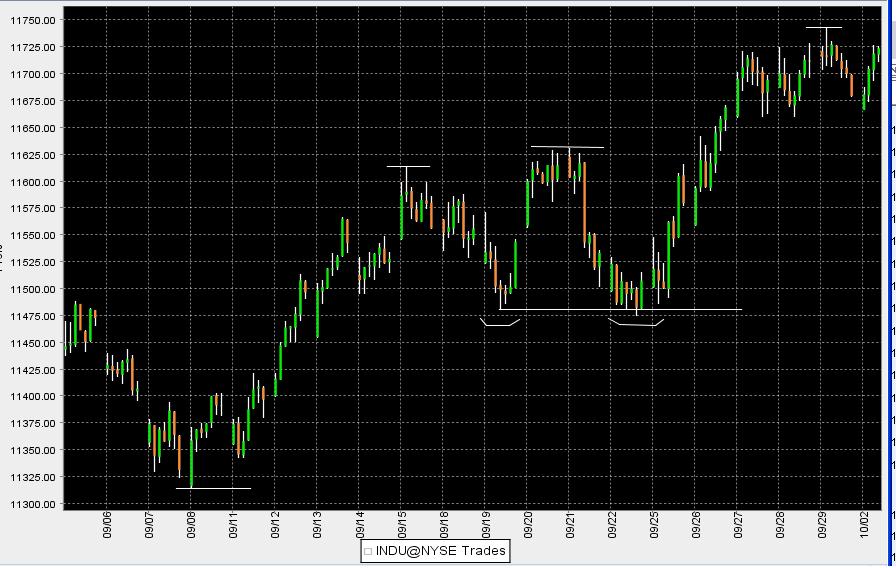The image size is (896, 568).
Task: Select the 09/14 date axis label
Action: [359, 526]
